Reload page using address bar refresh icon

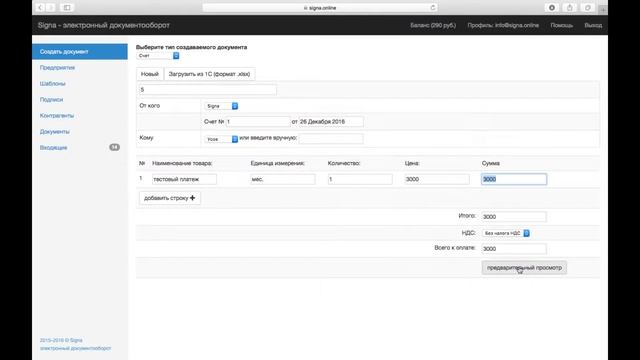(x=433, y=8)
